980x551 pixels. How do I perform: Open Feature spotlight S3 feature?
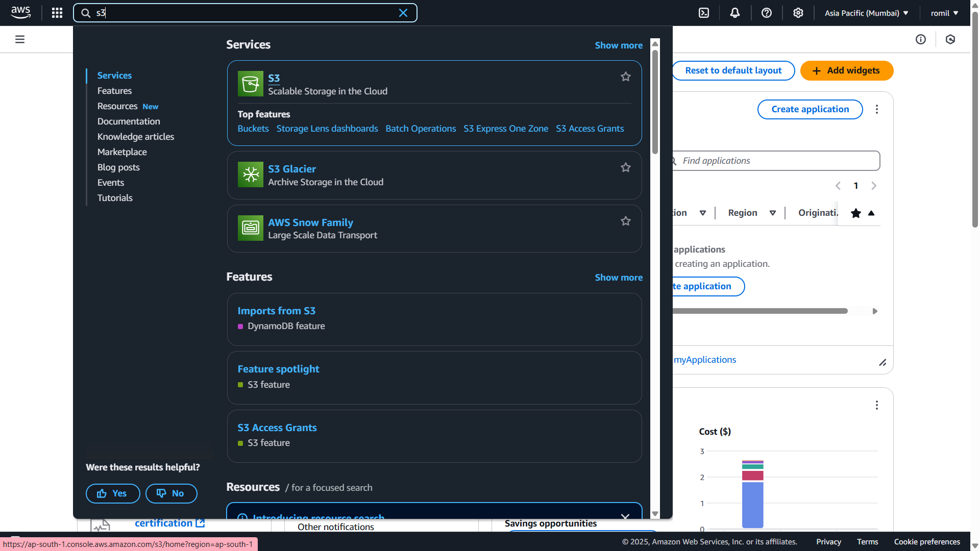(278, 369)
